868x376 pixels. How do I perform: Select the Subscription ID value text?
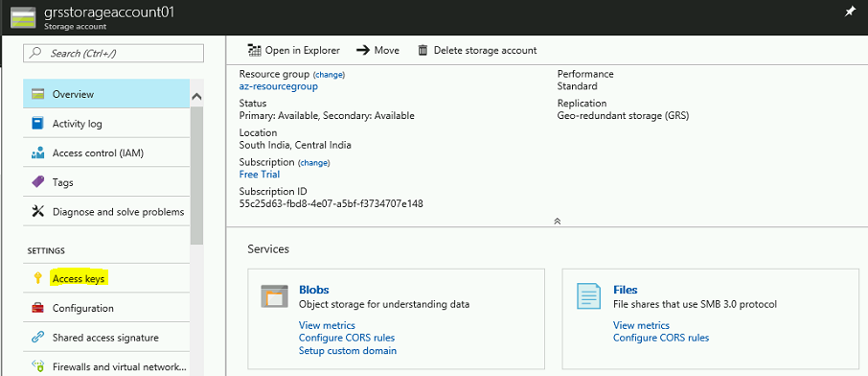pos(331,204)
